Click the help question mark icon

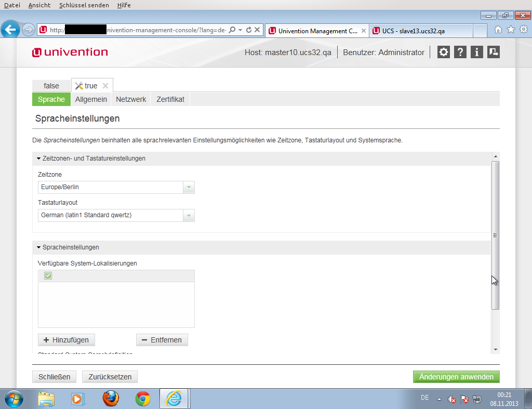point(460,52)
